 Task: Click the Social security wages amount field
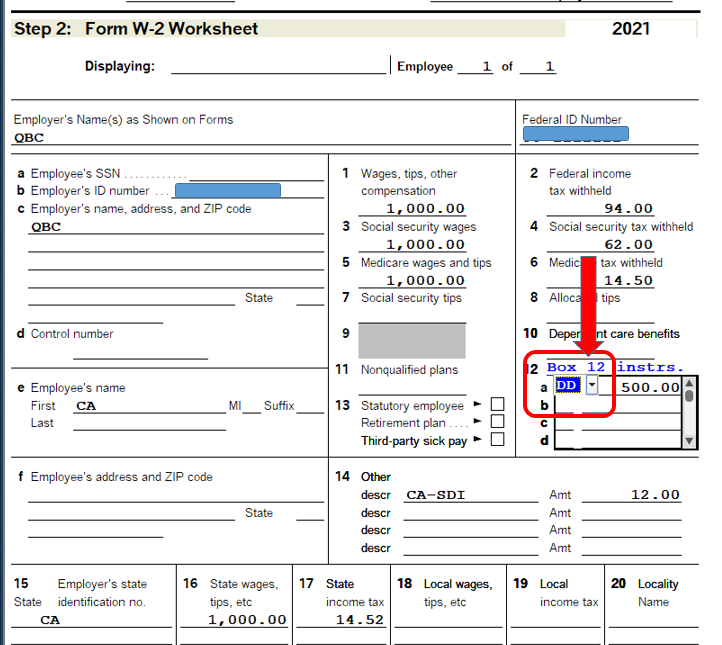(x=413, y=244)
